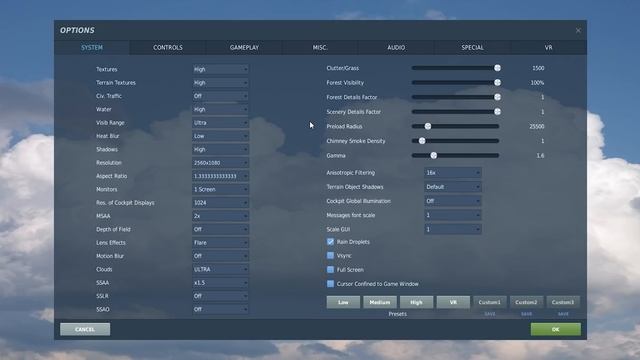Uncheck the Rain Droplets checkbox
Viewport: 640px width, 360px height.
pyautogui.click(x=330, y=242)
